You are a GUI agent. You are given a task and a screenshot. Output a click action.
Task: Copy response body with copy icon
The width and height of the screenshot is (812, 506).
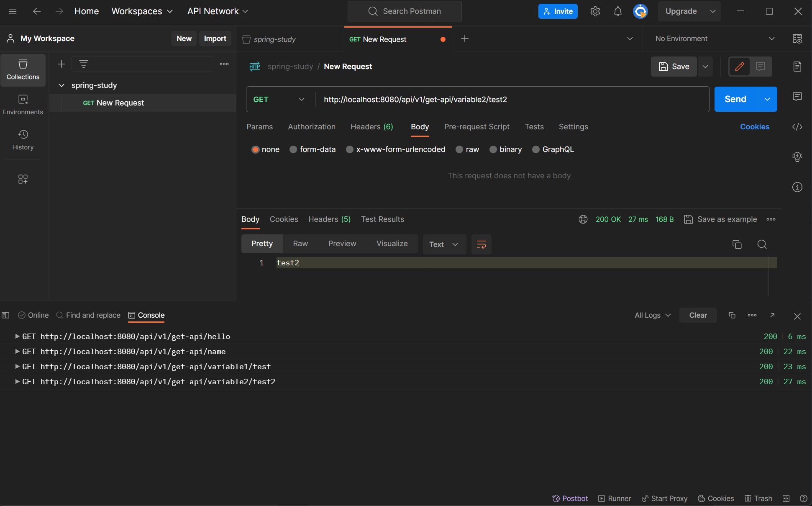coord(737,244)
